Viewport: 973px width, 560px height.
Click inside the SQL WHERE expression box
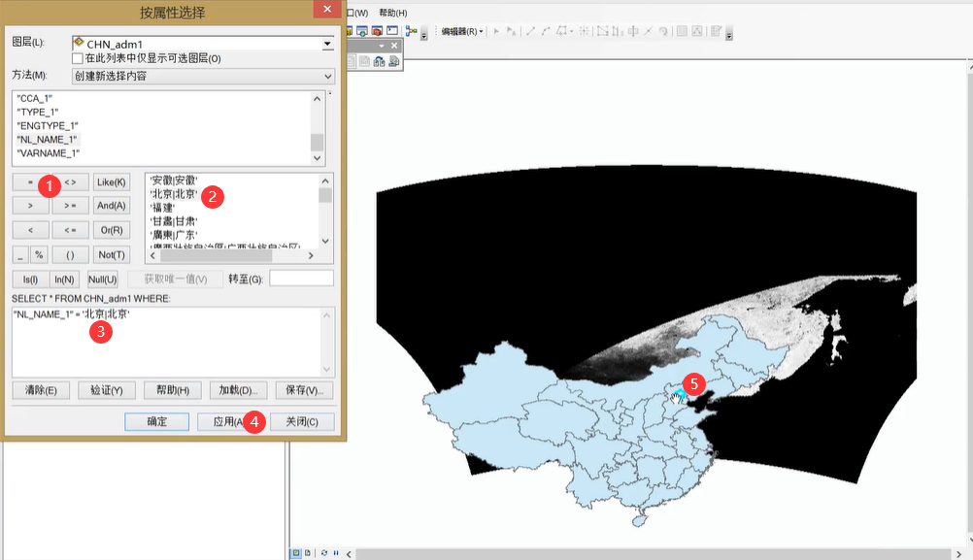tap(168, 342)
